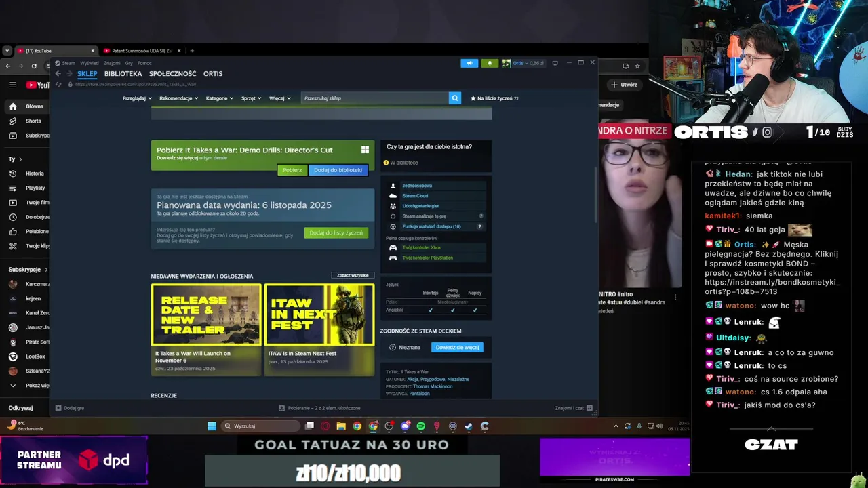
Task: Click the PlayStation controller icon
Action: (x=393, y=258)
